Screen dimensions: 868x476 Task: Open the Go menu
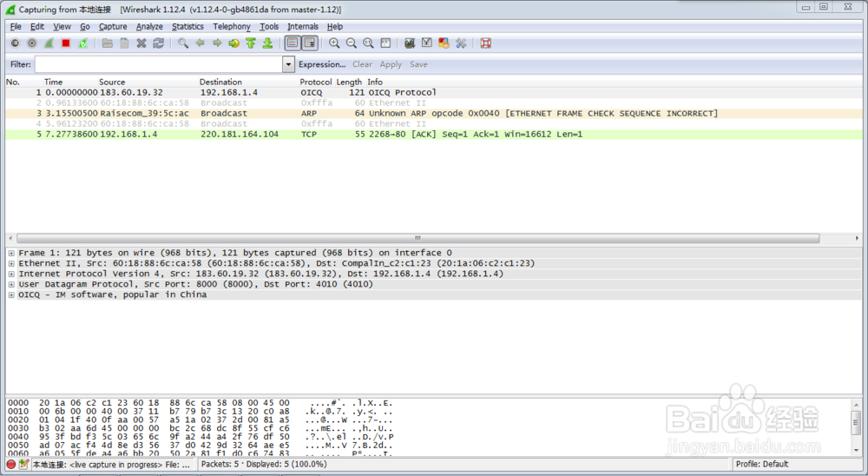(85, 27)
